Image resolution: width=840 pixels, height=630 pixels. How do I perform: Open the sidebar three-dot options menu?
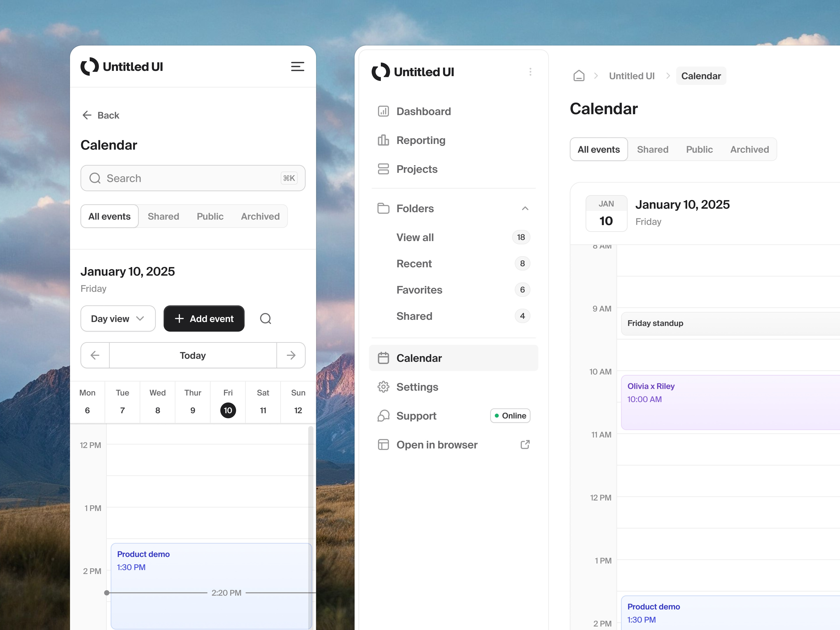pyautogui.click(x=530, y=72)
